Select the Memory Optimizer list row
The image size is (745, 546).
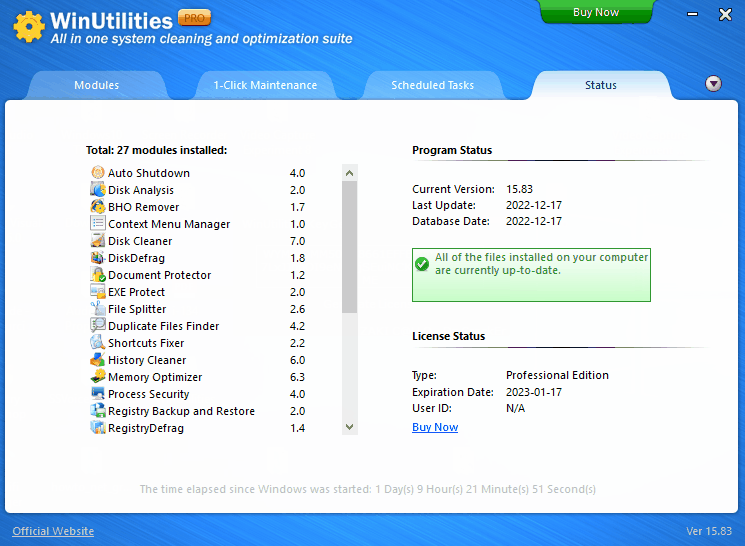pyautogui.click(x=199, y=376)
